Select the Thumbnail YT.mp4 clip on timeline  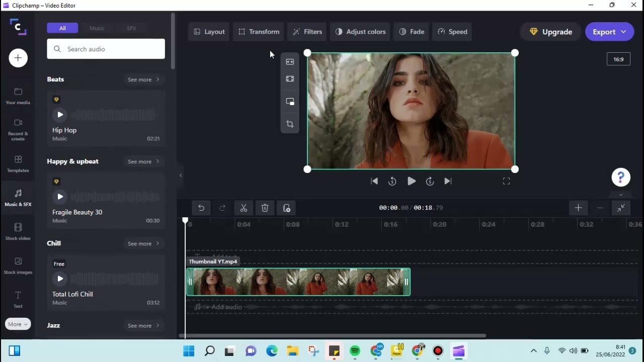[x=298, y=282]
